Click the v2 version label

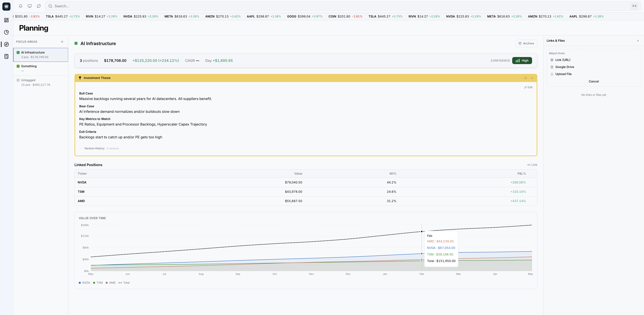point(525,78)
